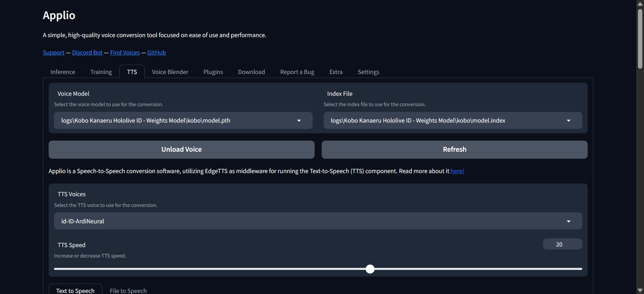644x294 pixels.
Task: Open the Discord Bot link
Action: [87, 53]
